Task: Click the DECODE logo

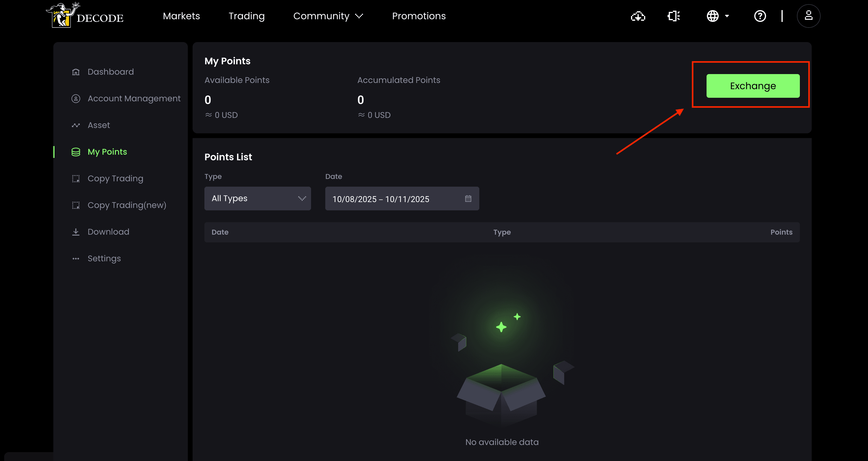Action: click(x=85, y=15)
